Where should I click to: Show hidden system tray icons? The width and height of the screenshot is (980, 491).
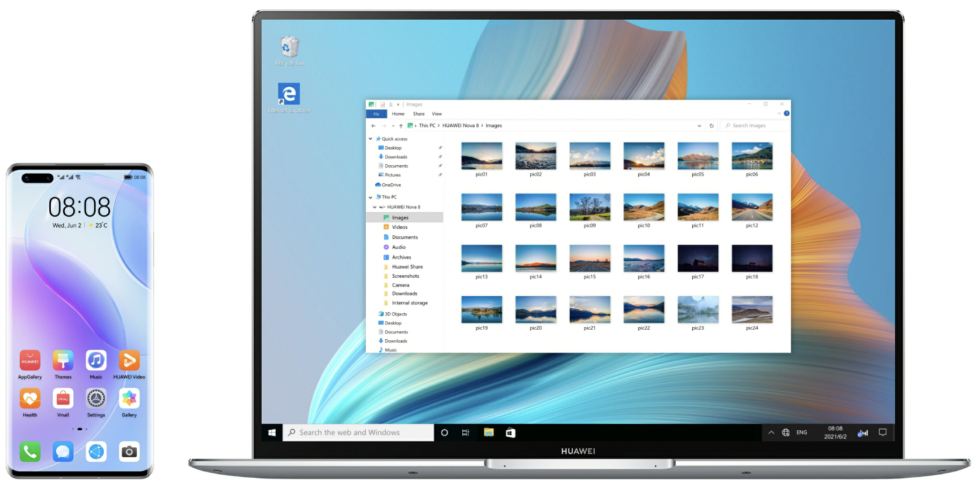click(771, 432)
